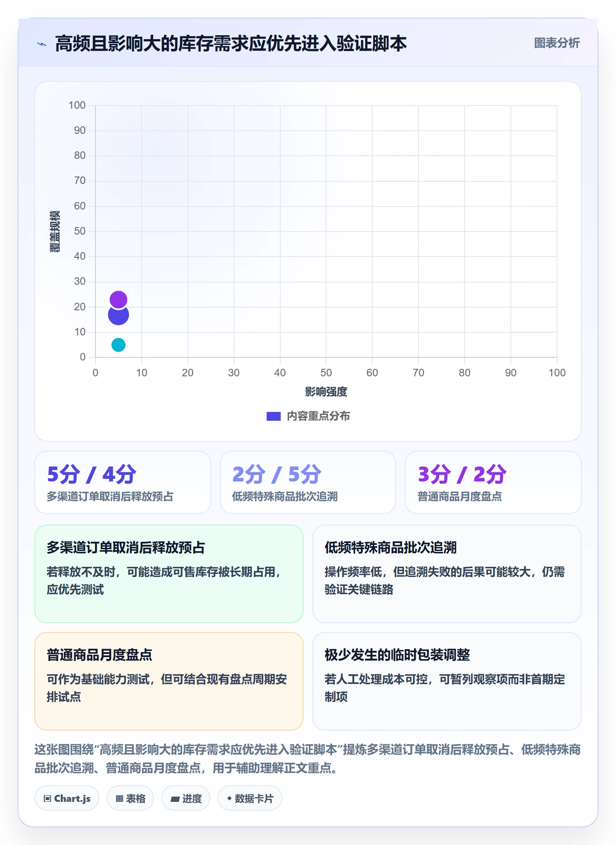Click caption 低频特殊商品批次追溯 under 2分 / 5分
616x845 pixels.
pyautogui.click(x=285, y=496)
